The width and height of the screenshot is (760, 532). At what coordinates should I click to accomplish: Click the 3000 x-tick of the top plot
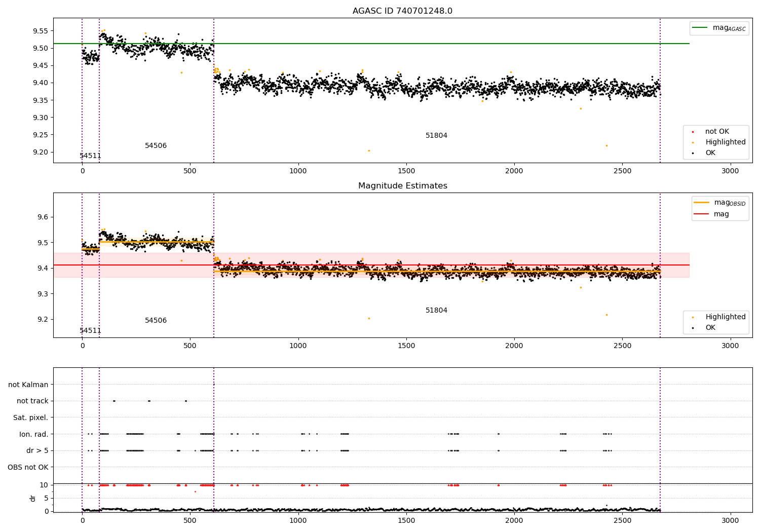(730, 171)
